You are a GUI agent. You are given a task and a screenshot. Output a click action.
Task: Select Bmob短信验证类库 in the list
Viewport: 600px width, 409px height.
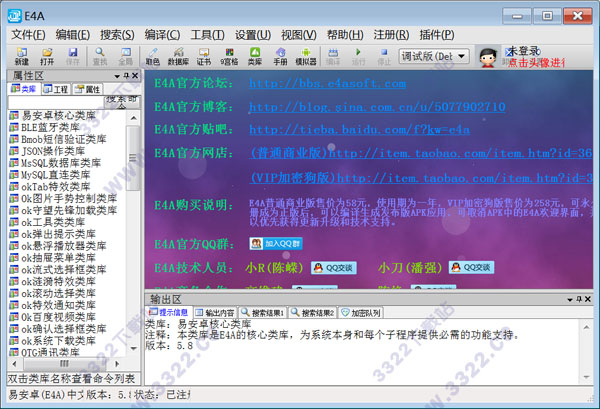(58, 139)
